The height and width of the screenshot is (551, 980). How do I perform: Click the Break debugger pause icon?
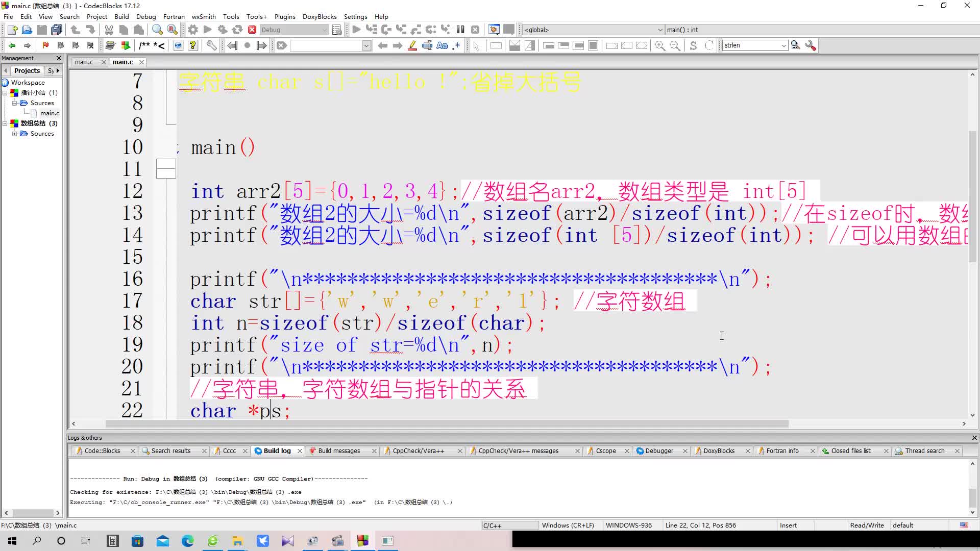pos(460,30)
